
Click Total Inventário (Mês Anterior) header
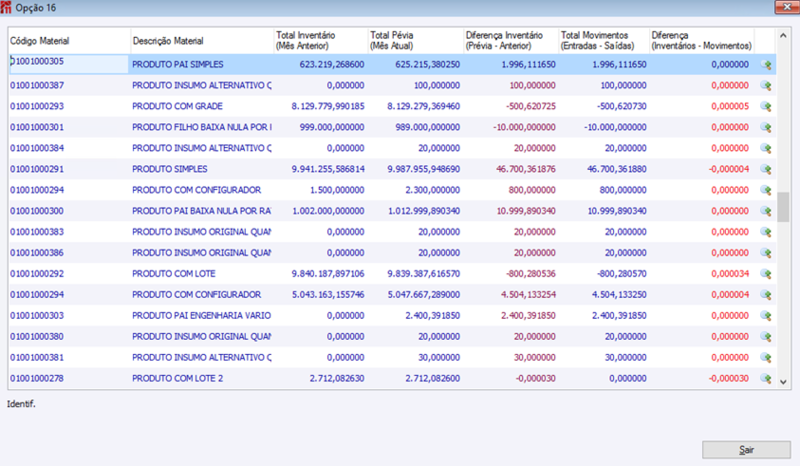[320, 41]
